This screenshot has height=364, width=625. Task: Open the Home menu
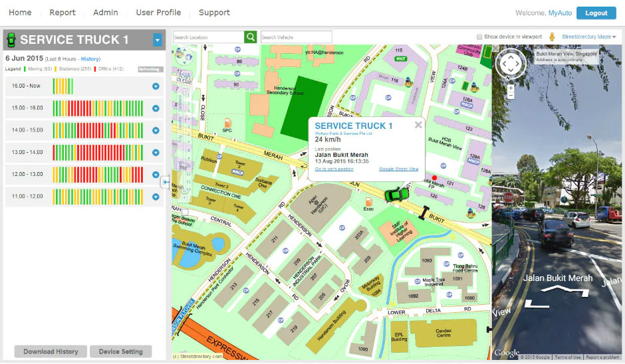[20, 13]
